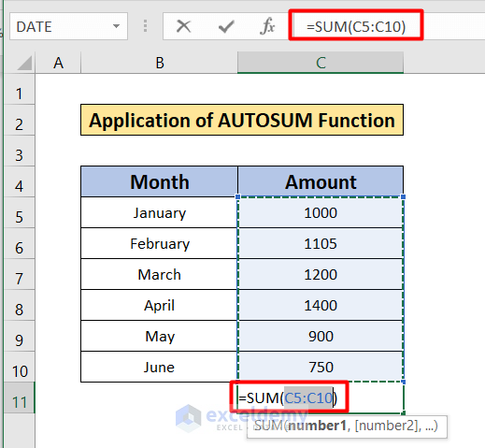
Task: Click the June cell
Action: (x=159, y=367)
